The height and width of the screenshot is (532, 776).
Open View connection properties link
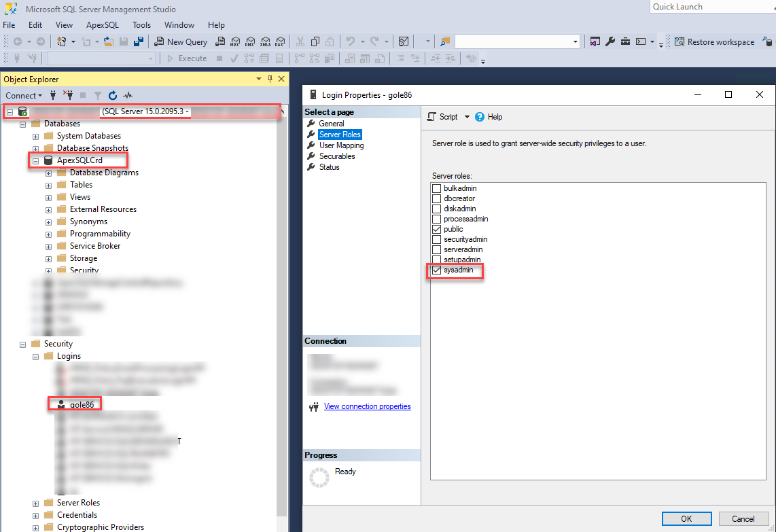click(x=367, y=406)
